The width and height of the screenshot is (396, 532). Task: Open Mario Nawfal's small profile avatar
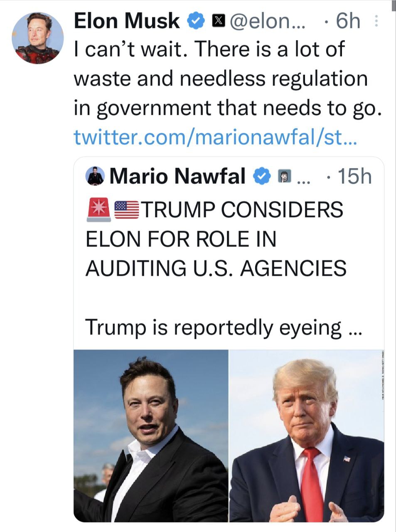click(95, 176)
